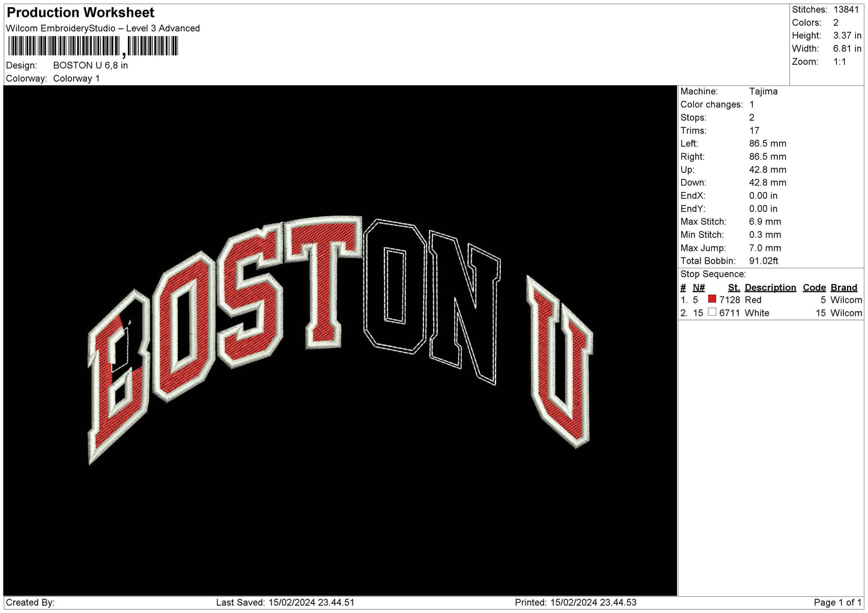Click the 'Right:' label
This screenshot has height=613, width=868.
(x=692, y=157)
